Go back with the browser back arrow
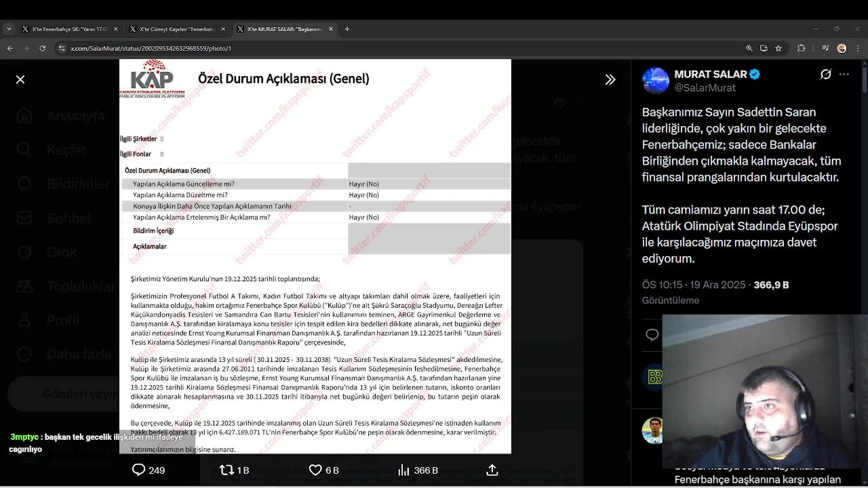The height and width of the screenshot is (488, 868). pyautogui.click(x=9, y=48)
